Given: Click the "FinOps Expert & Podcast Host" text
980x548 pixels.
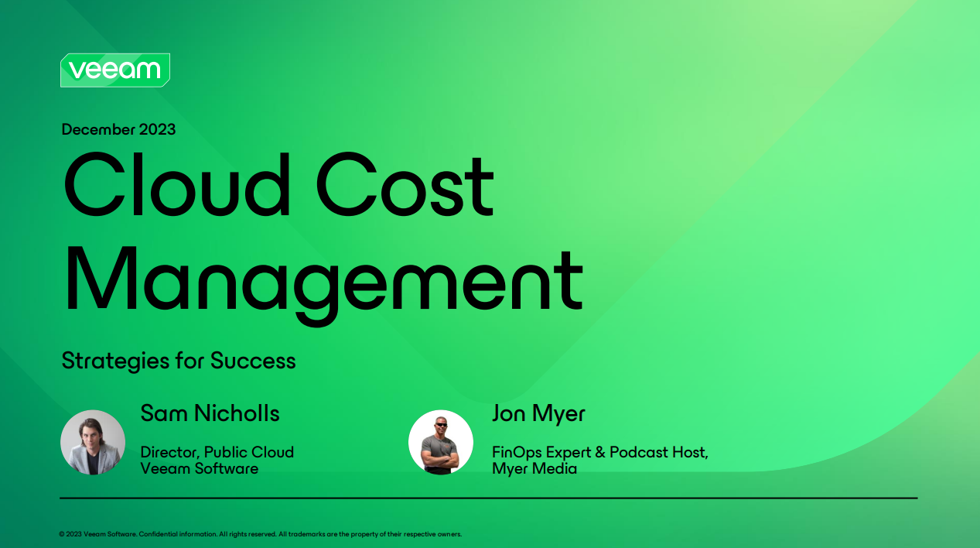Looking at the screenshot, I should pos(599,452).
